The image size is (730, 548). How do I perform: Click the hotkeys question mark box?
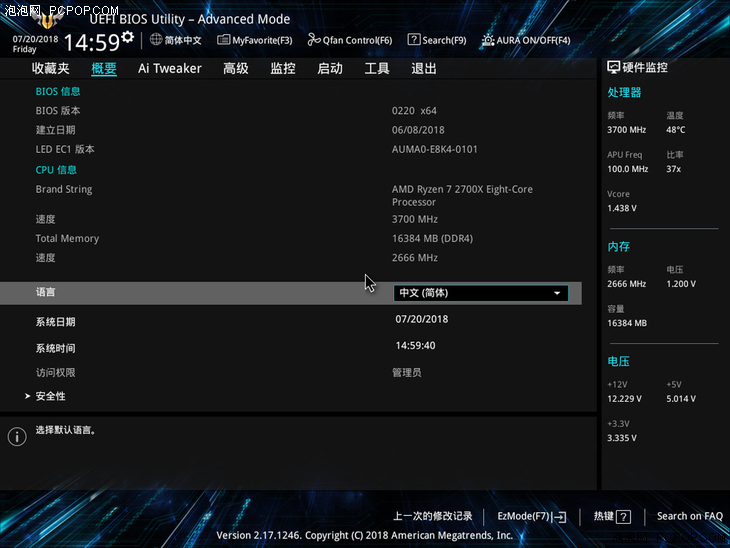[623, 516]
